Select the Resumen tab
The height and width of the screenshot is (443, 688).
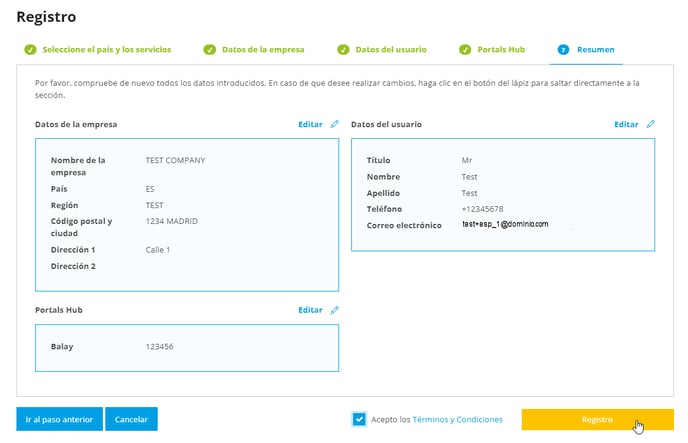595,49
